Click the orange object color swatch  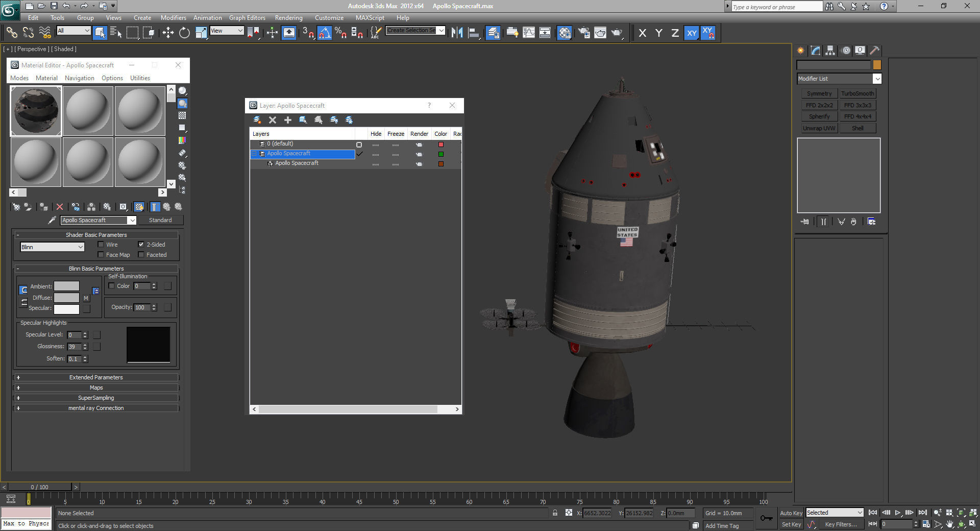click(x=877, y=65)
